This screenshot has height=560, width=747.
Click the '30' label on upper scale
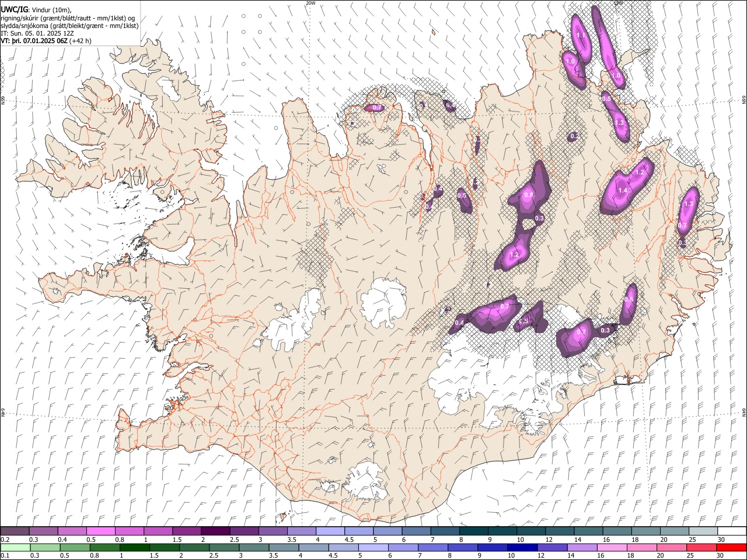point(721,540)
